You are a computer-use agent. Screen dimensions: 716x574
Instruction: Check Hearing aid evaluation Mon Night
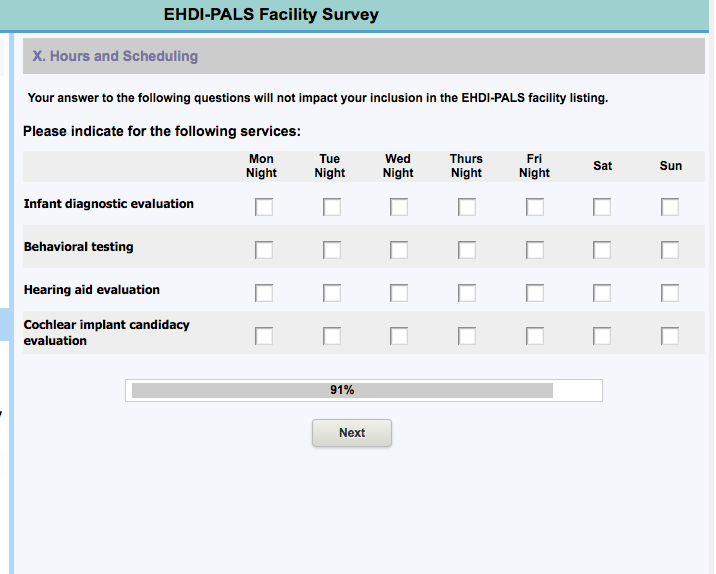click(264, 293)
